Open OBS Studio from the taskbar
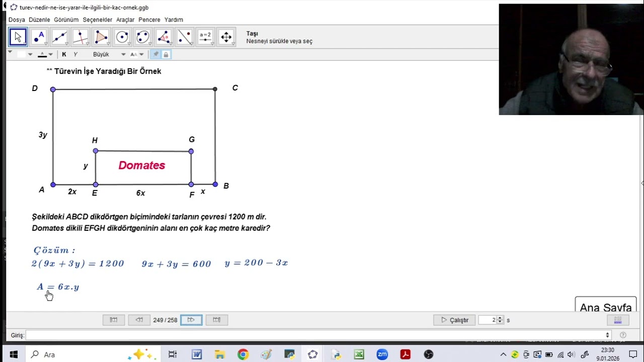Screen dimensions: 644x362 pos(428,354)
